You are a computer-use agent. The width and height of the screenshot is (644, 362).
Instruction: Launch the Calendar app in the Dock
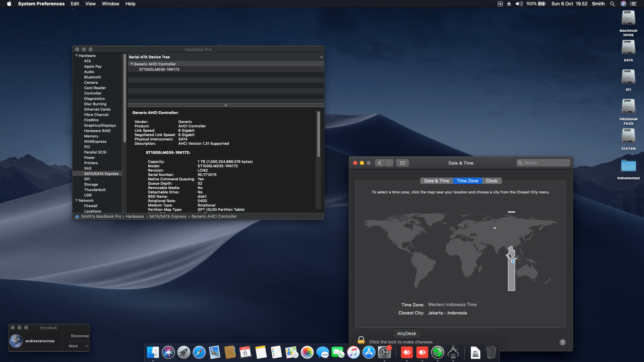click(x=246, y=353)
